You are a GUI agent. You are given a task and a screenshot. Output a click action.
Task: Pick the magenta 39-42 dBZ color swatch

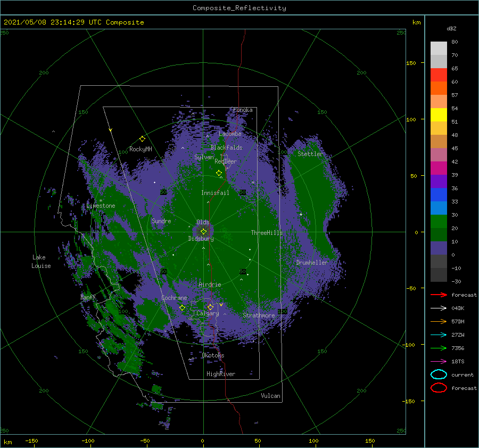click(x=439, y=168)
